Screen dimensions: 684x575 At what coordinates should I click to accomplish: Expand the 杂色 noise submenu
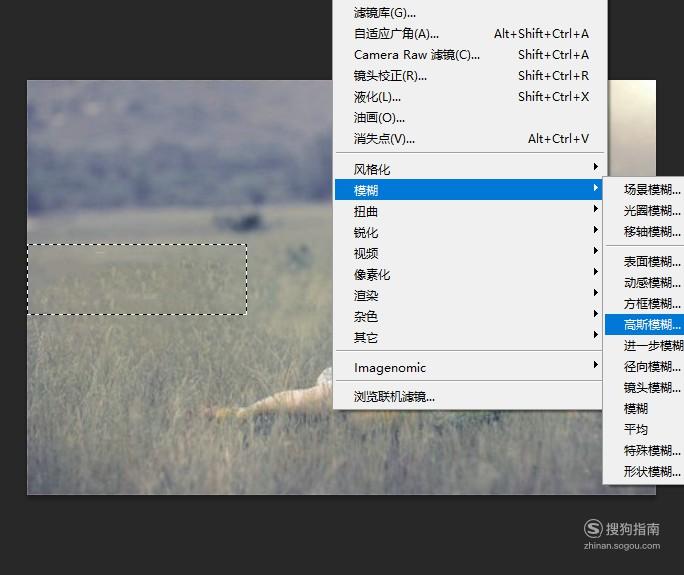click(469, 316)
